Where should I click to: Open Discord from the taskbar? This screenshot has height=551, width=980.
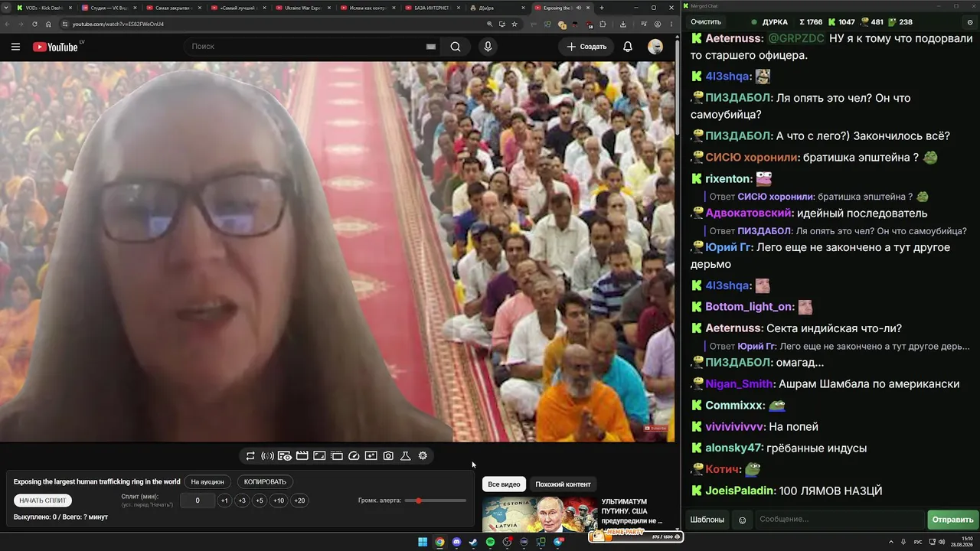pos(457,543)
